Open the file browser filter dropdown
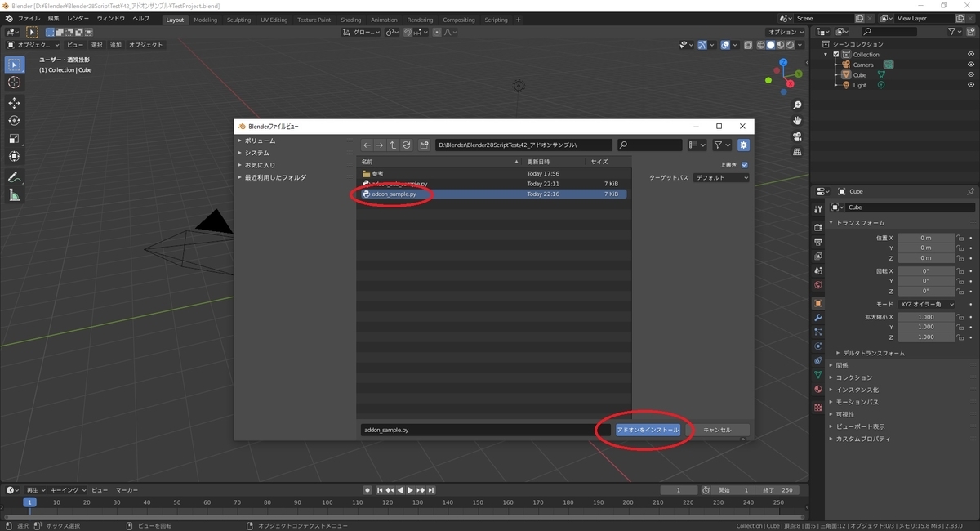This screenshot has width=980, height=531. (x=722, y=145)
